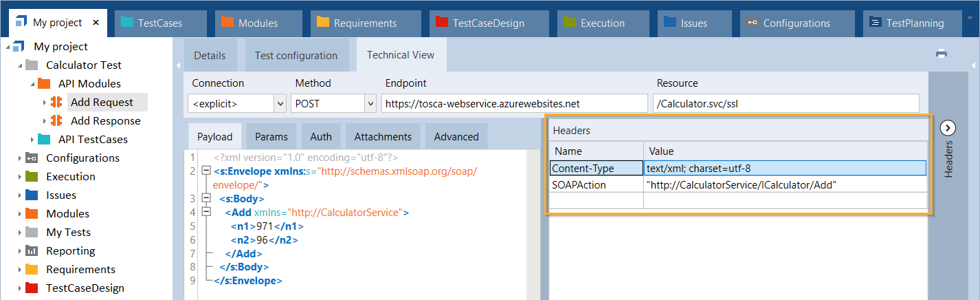980x300 pixels.
Task: Open the Auth tab
Action: (x=320, y=137)
